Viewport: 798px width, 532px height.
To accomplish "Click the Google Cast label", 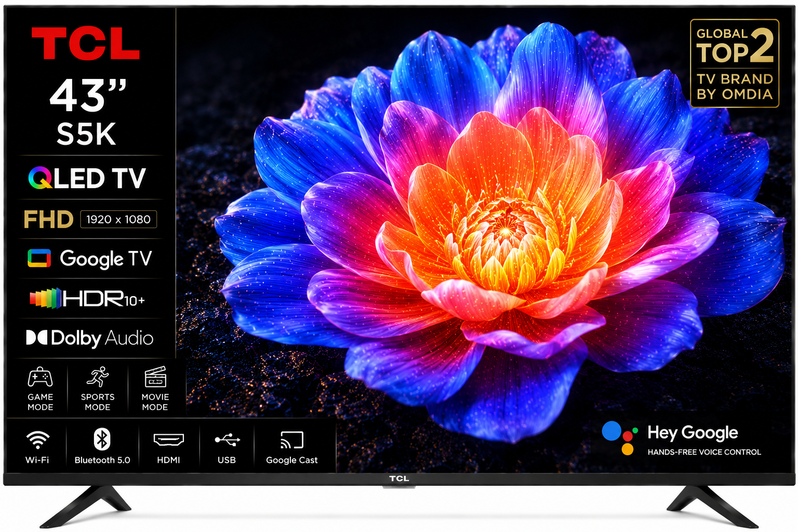I will click(x=292, y=460).
